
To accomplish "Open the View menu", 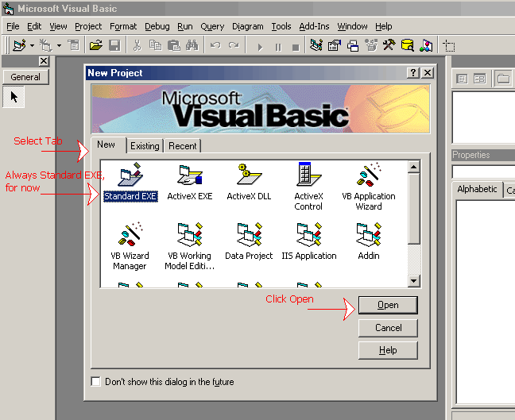I will (x=58, y=26).
